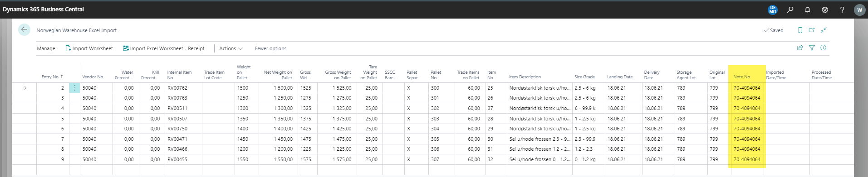The image size is (868, 177).
Task: Collapse the page with arrows icon
Action: [x=824, y=30]
